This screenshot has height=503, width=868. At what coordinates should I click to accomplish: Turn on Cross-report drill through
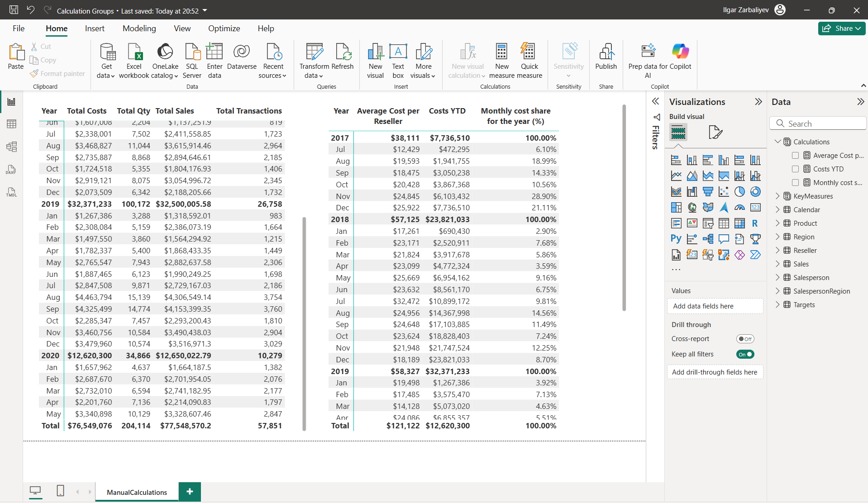(x=745, y=339)
